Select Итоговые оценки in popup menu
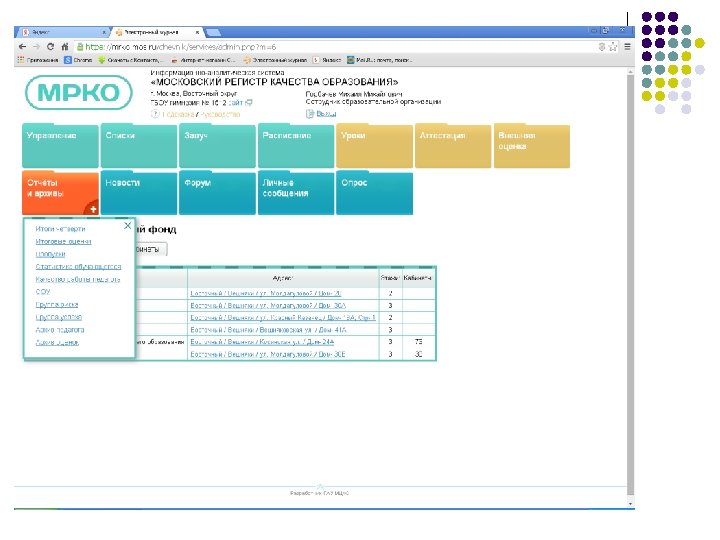Screen dimensions: 720x540 coord(63,241)
